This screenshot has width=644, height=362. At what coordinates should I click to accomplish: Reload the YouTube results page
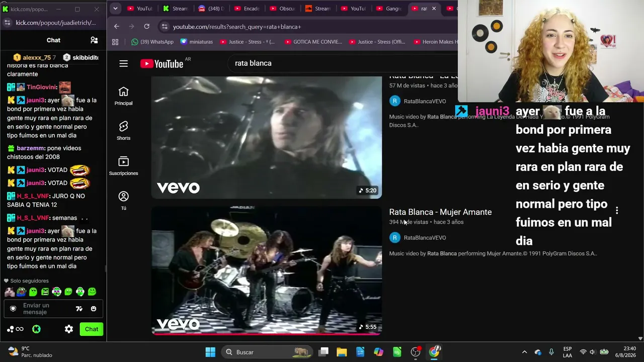[x=146, y=27]
